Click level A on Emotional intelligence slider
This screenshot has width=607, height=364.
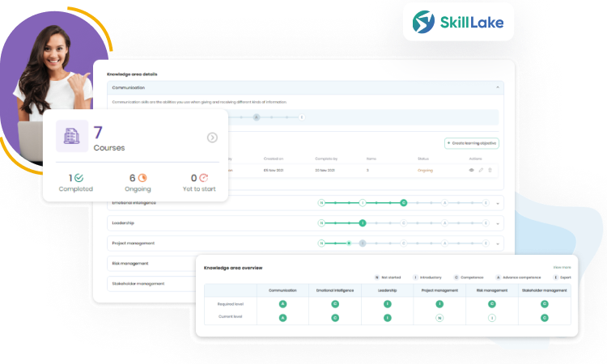click(445, 203)
